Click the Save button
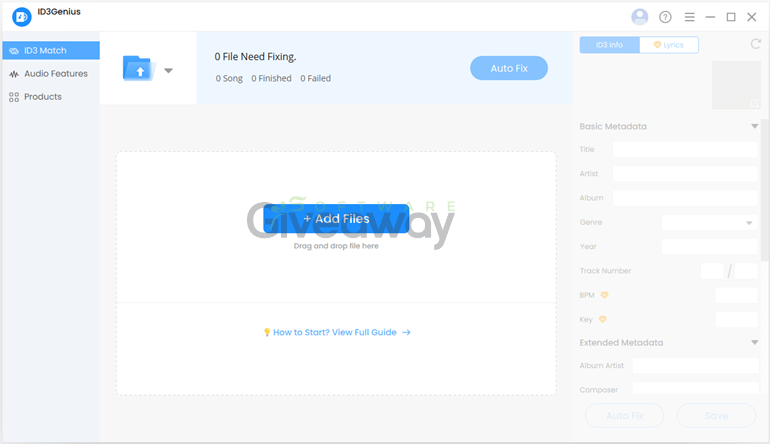The width and height of the screenshot is (770, 444). (716, 416)
